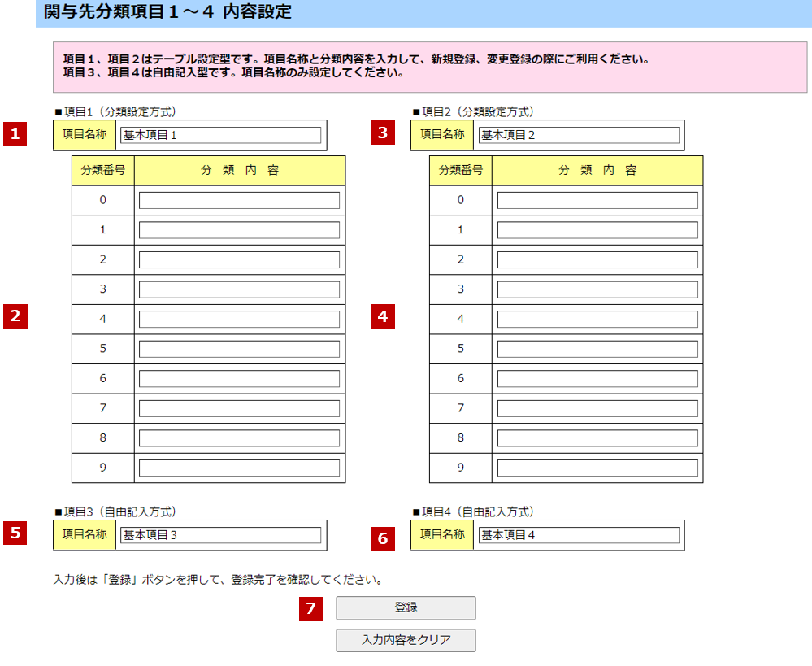Viewport: 812px width, 666px height.
Task: Focus the 項目2 項目名称 text box
Action: tap(578, 135)
